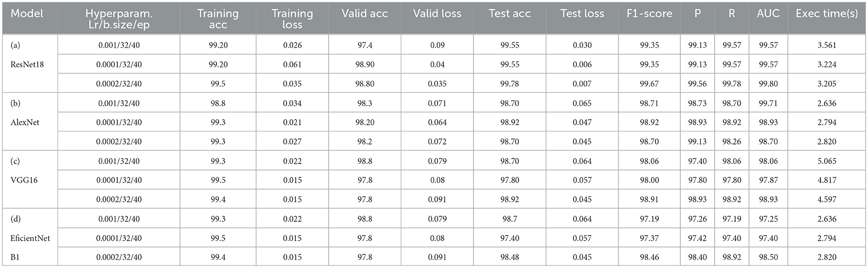Click the Test loss column header

pyautogui.click(x=582, y=14)
